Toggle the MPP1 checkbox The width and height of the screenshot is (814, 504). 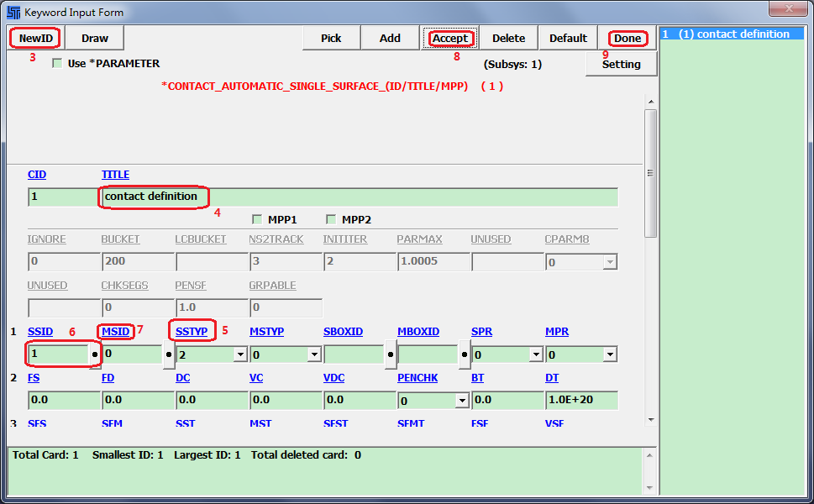click(258, 219)
